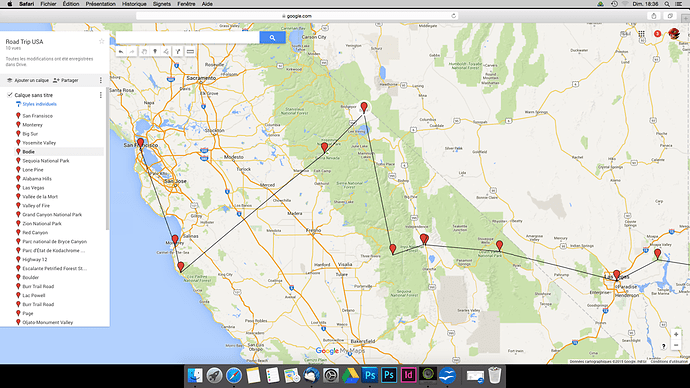The width and height of the screenshot is (690, 388).
Task: Reload the page in Safari address bar
Action: coord(453,16)
